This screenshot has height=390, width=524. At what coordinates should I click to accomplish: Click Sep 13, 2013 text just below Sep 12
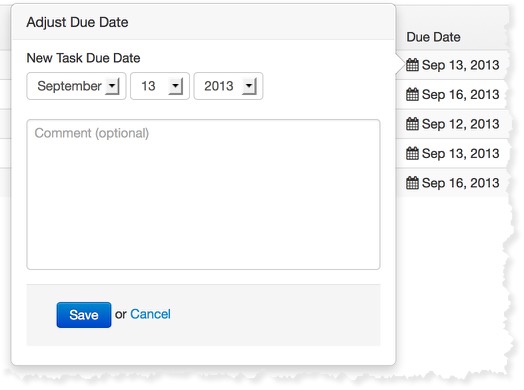click(x=461, y=153)
